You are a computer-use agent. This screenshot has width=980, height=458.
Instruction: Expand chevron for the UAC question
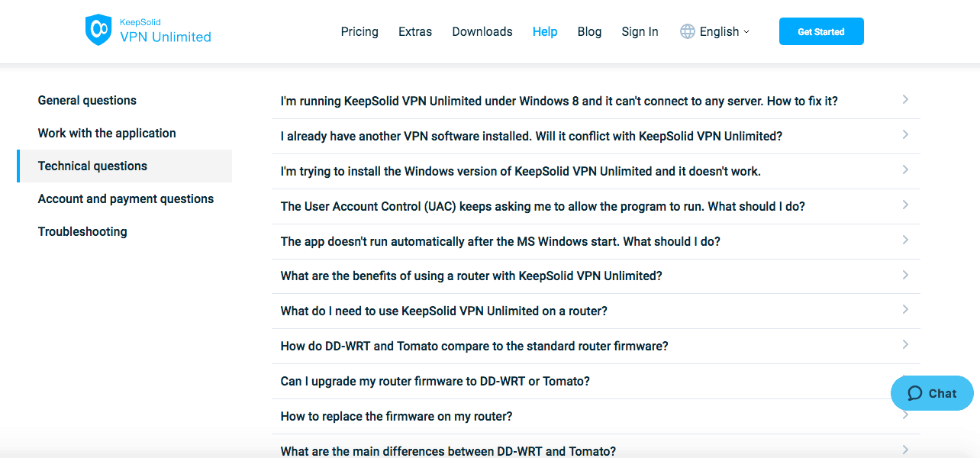click(905, 205)
